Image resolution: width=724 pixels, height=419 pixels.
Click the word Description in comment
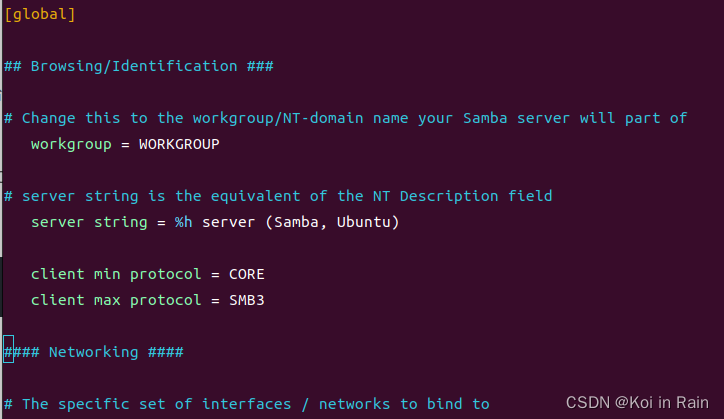coord(449,196)
